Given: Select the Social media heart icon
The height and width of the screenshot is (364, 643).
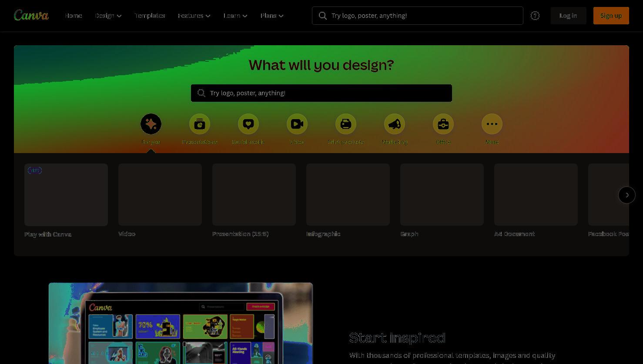Looking at the screenshot, I should (248, 124).
